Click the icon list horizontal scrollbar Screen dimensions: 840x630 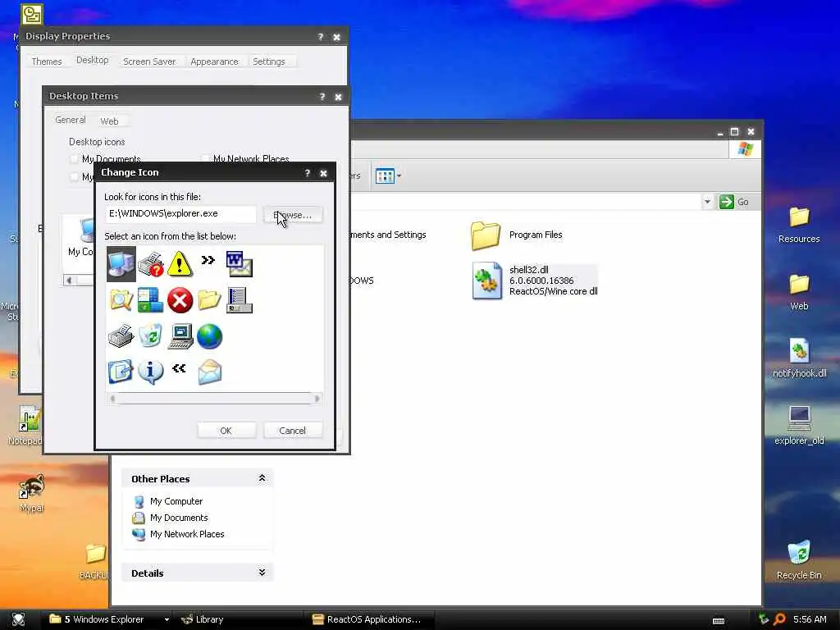point(214,399)
